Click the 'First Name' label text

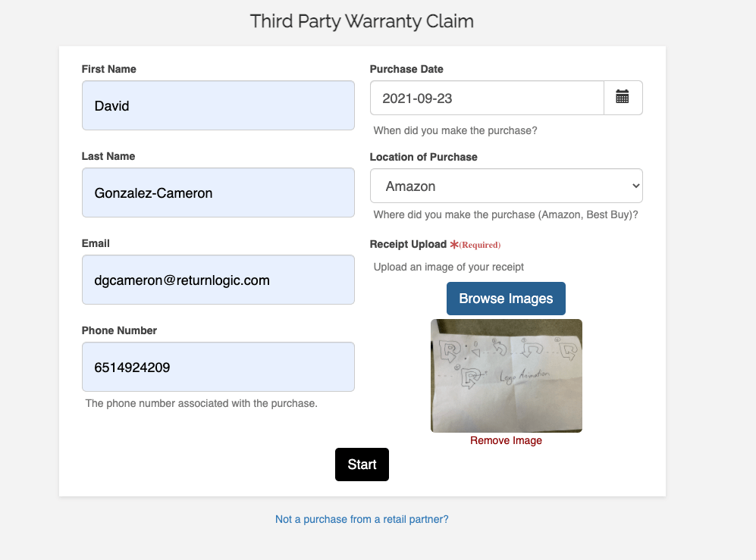[x=109, y=69]
